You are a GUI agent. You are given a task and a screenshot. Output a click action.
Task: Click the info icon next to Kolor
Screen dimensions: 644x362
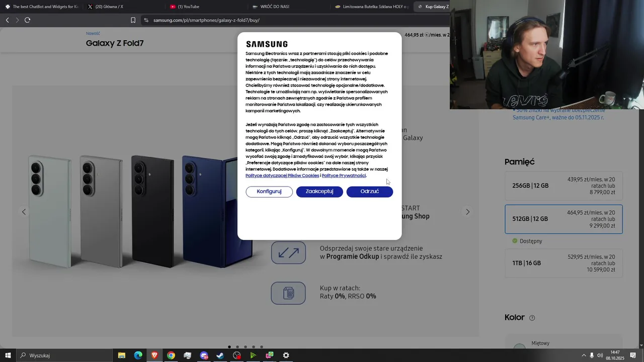532,318
